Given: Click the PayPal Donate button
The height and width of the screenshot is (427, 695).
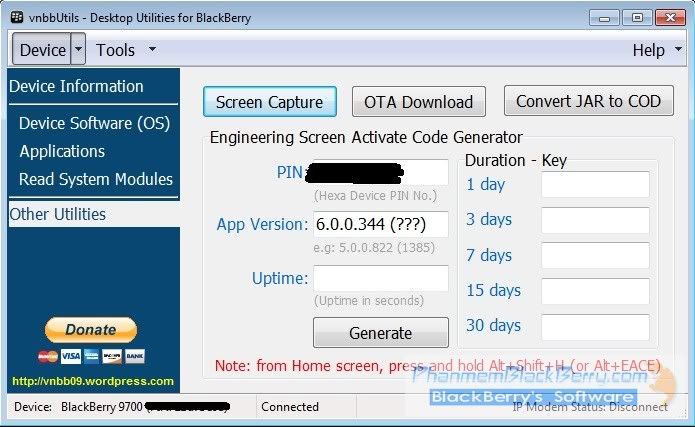Looking at the screenshot, I should [91, 329].
